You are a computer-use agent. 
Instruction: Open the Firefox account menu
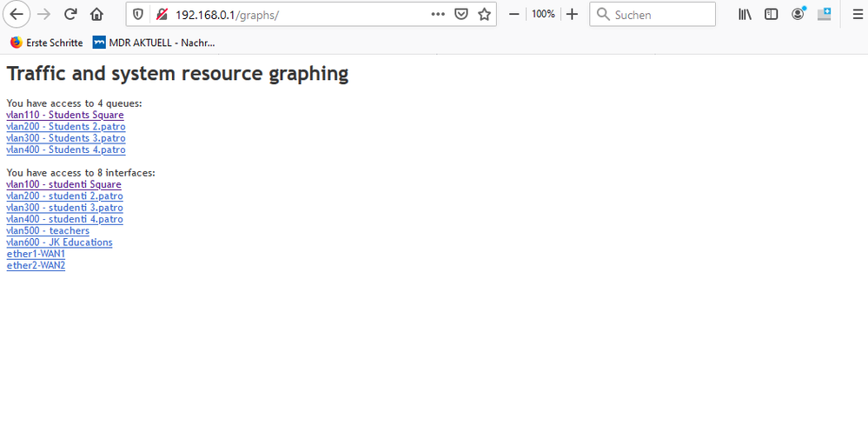(x=798, y=15)
